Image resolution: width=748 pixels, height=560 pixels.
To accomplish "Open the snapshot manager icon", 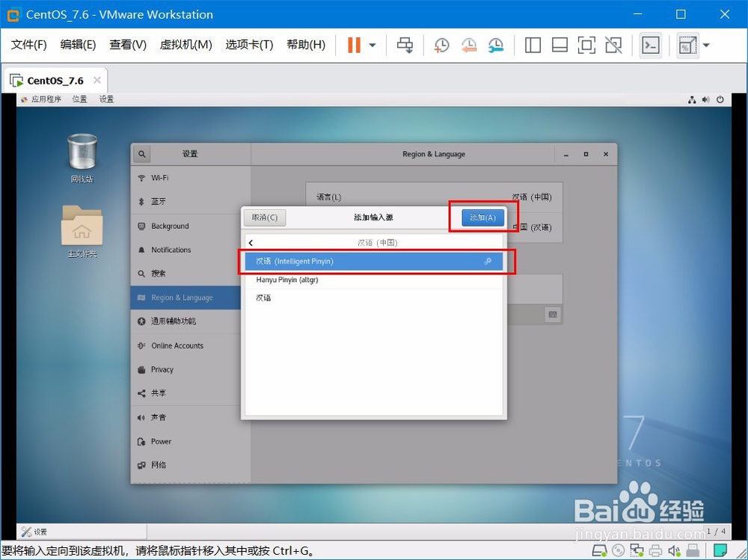I will pyautogui.click(x=496, y=46).
